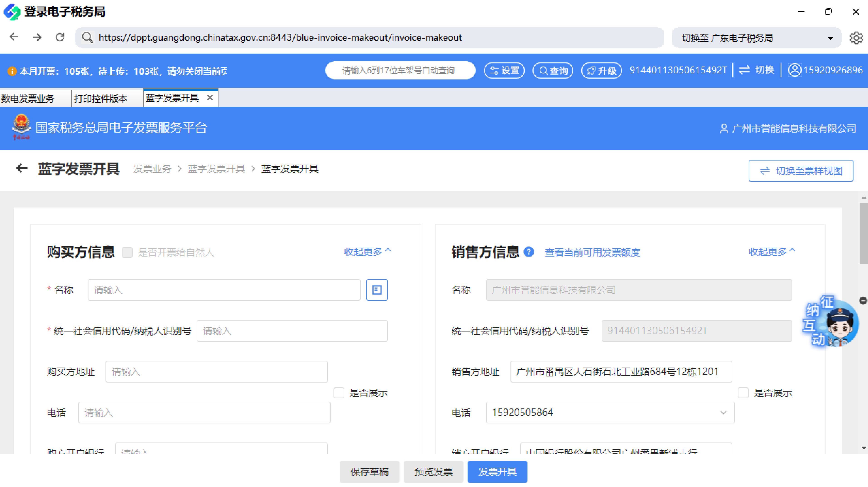Enable seller 是否展示 checkbox
Image resolution: width=868 pixels, height=487 pixels.
[x=743, y=393]
